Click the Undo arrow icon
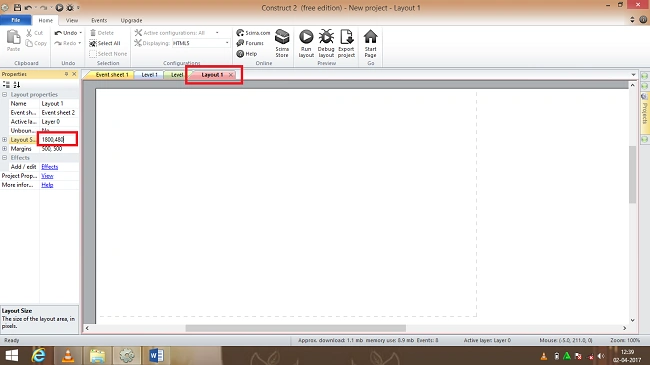This screenshot has width=650, height=365. click(x=58, y=33)
